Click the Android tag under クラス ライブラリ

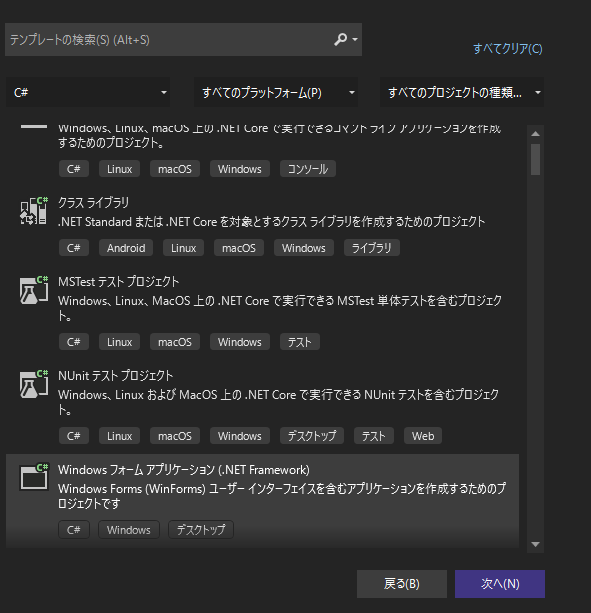pyautogui.click(x=126, y=248)
